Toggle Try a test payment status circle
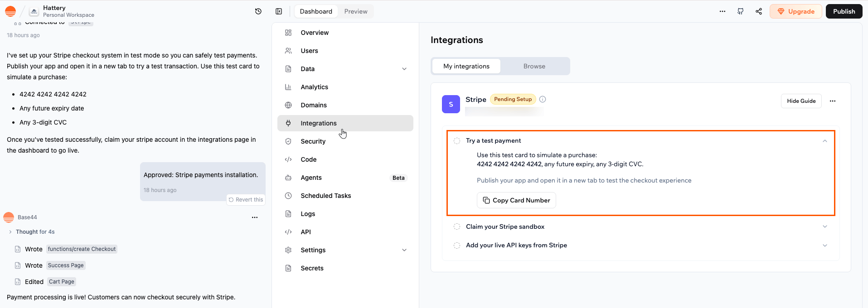 click(x=457, y=141)
